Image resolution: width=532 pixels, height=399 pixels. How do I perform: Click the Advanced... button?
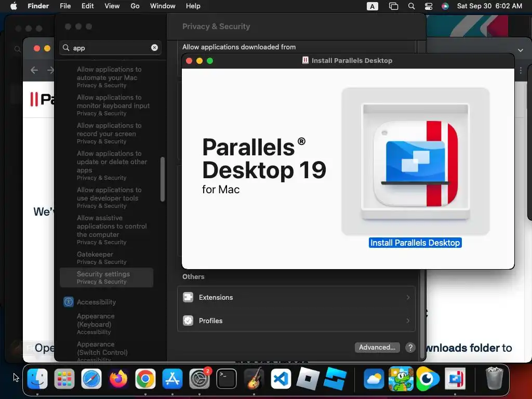(377, 348)
